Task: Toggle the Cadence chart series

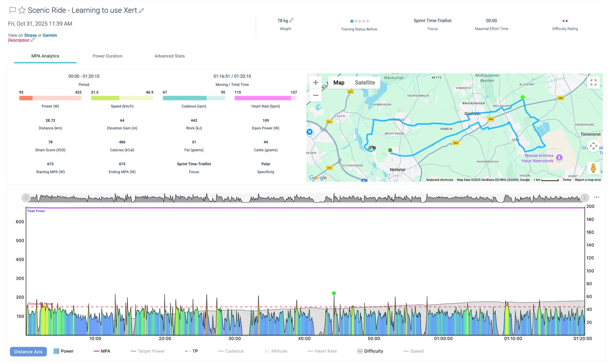Action: tap(234, 351)
